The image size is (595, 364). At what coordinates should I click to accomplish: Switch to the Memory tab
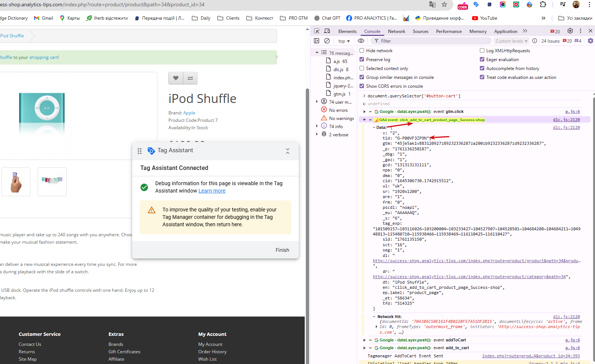click(x=478, y=31)
